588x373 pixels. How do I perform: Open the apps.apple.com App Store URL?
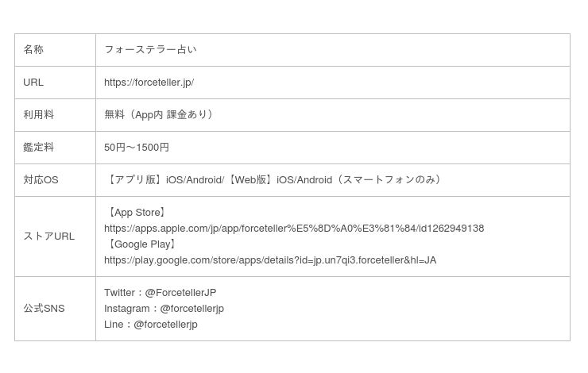coord(293,229)
